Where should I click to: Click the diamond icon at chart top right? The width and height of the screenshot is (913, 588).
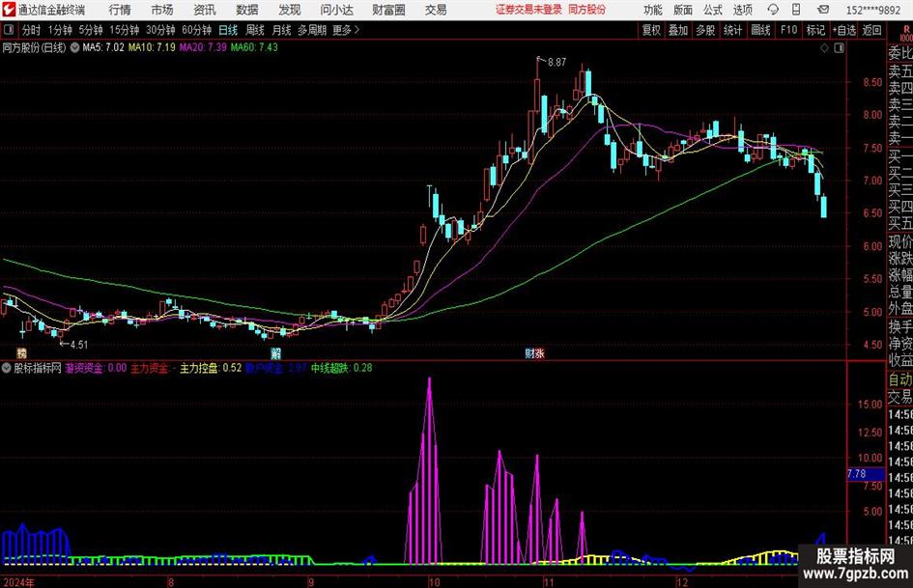point(824,48)
